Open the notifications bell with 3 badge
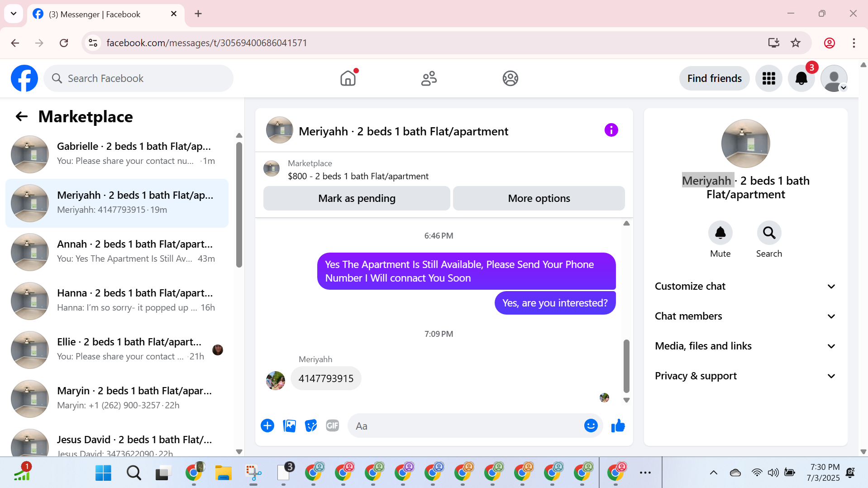Image resolution: width=868 pixels, height=488 pixels. pos(801,78)
